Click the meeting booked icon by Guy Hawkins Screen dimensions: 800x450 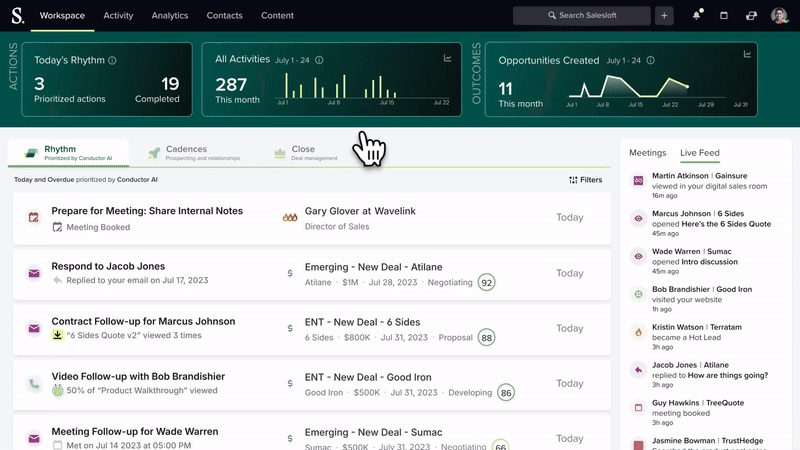[x=638, y=408]
